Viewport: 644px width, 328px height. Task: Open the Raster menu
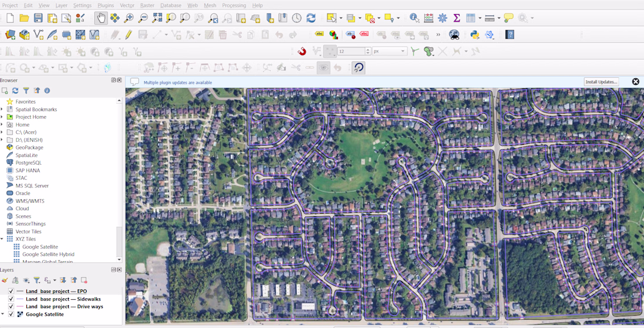click(148, 5)
